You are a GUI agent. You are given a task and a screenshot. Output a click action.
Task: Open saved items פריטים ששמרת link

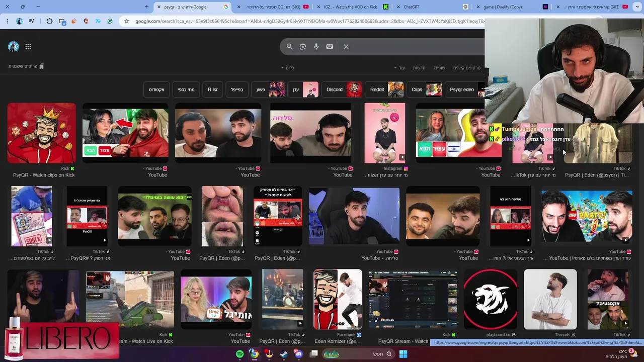26,66
